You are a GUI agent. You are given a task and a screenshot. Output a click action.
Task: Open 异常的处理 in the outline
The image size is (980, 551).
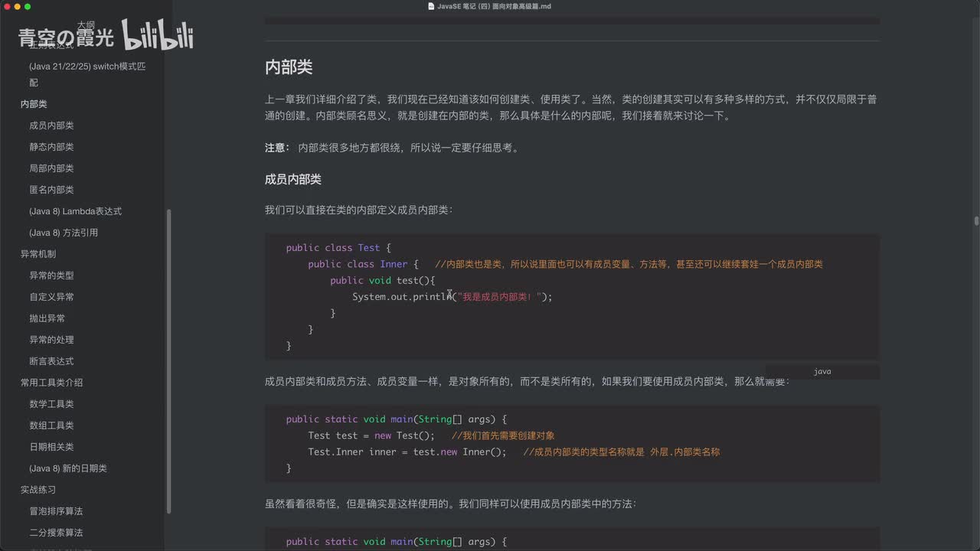click(x=51, y=340)
